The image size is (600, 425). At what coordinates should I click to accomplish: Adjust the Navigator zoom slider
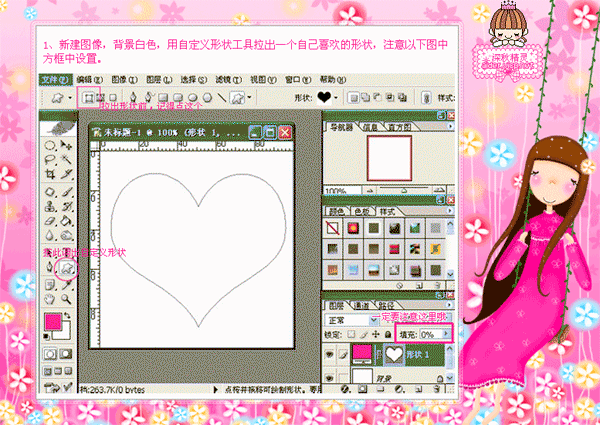(404, 190)
